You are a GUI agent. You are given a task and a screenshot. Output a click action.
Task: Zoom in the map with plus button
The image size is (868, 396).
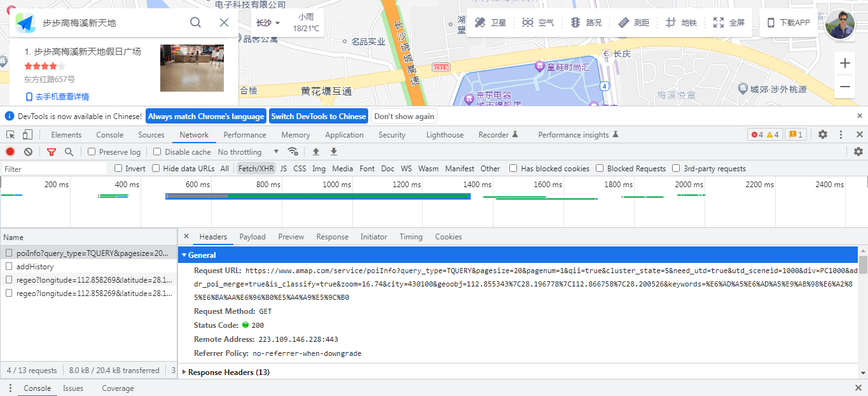[x=844, y=63]
